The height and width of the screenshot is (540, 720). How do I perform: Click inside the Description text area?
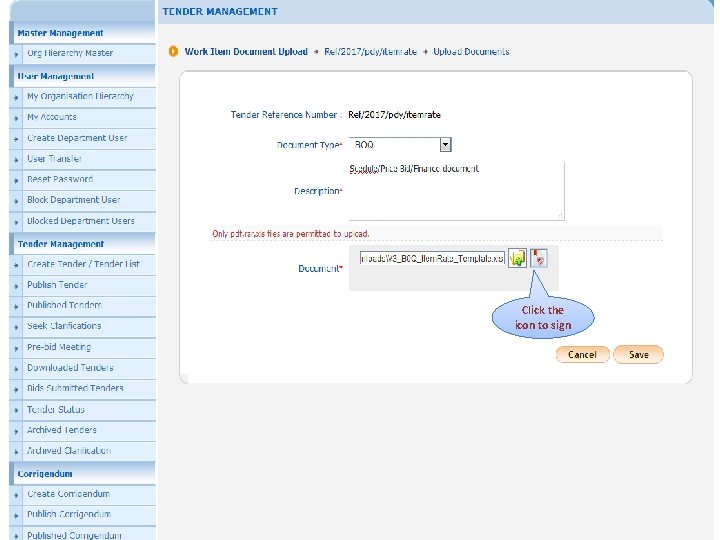(x=456, y=191)
